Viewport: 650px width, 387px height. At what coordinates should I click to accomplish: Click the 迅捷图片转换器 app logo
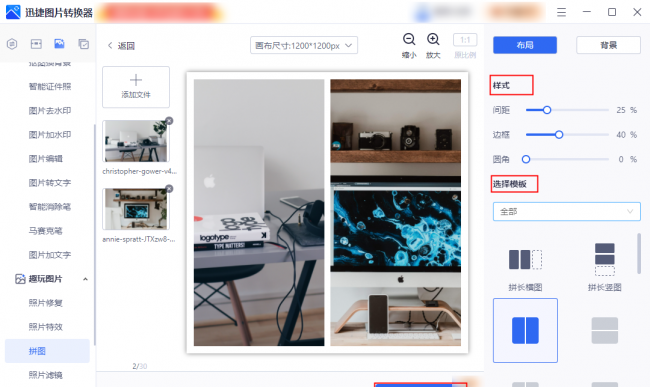(x=13, y=12)
